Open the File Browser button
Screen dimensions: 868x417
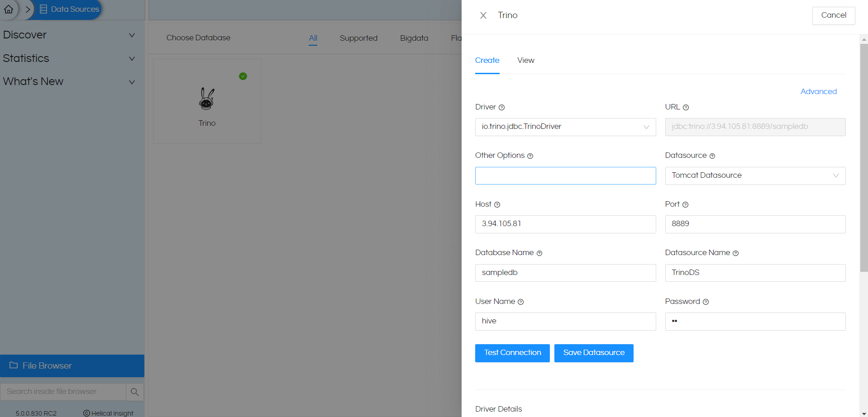(72, 365)
